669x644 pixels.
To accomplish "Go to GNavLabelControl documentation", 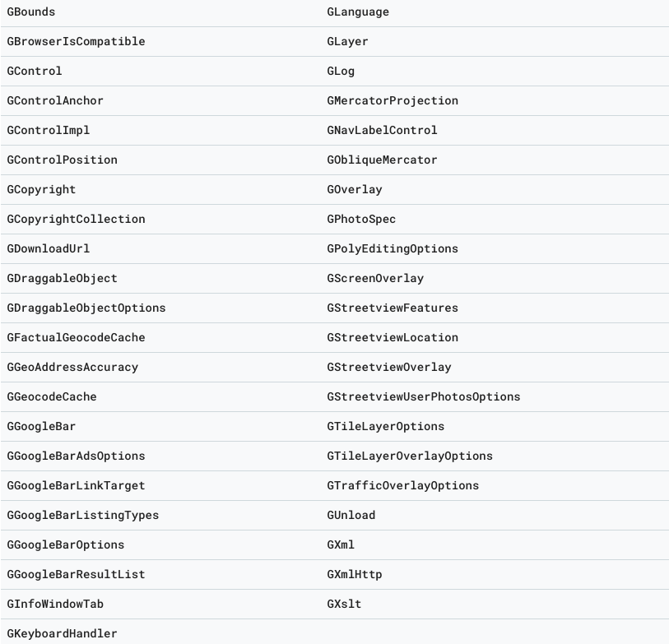I will click(382, 131).
